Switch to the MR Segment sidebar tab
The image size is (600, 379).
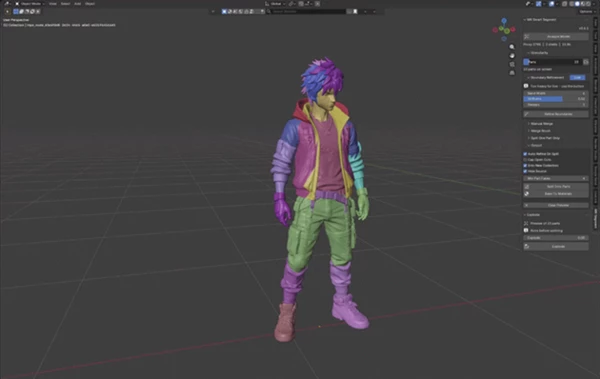596,219
